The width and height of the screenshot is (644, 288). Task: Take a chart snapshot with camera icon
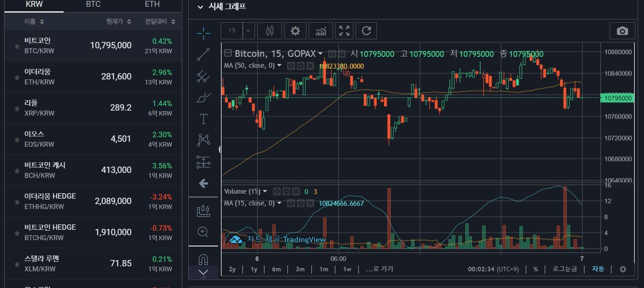(x=622, y=31)
